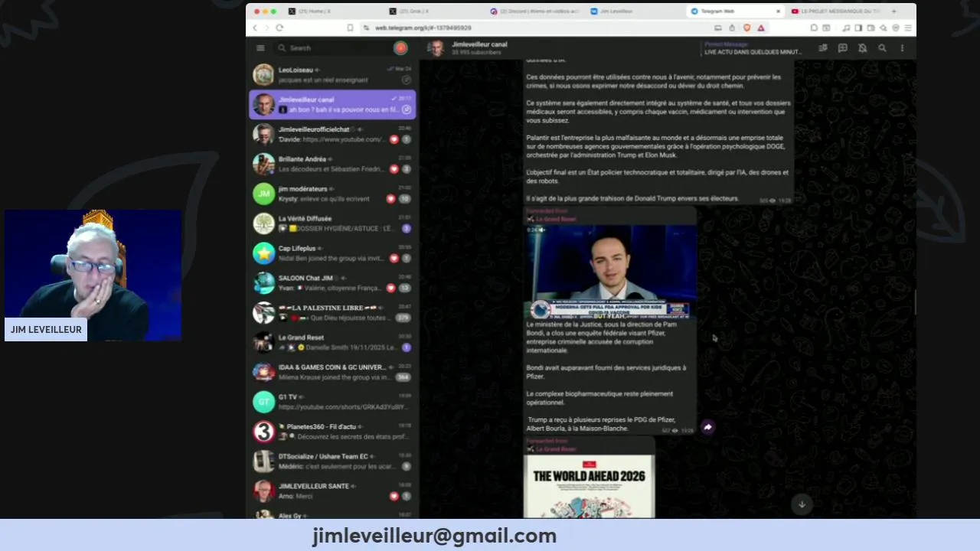980x551 pixels.
Task: Open the Brave Rewards triangle icon
Action: point(761,28)
